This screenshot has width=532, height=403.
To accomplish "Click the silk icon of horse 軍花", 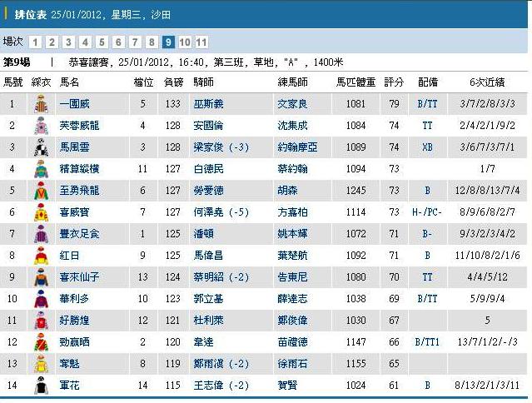I will point(40,386).
